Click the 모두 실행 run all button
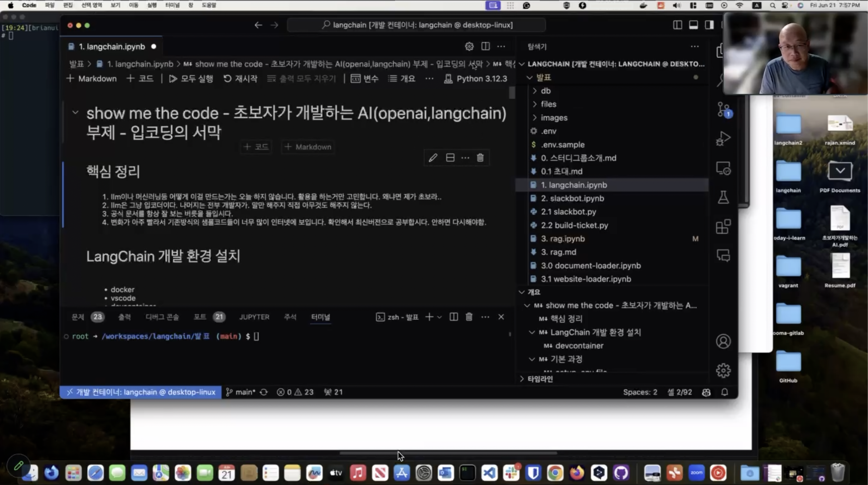The height and width of the screenshot is (485, 868). [x=191, y=79]
